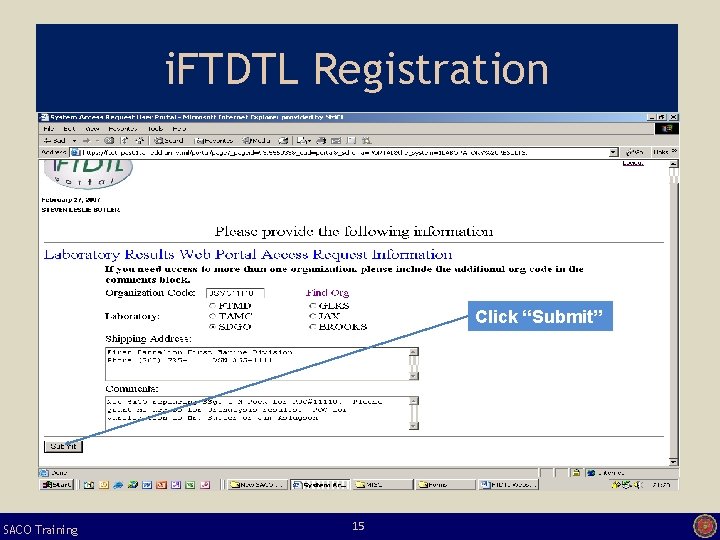Switch to the MISC folder taskbar button
720x540 pixels.
[383, 484]
